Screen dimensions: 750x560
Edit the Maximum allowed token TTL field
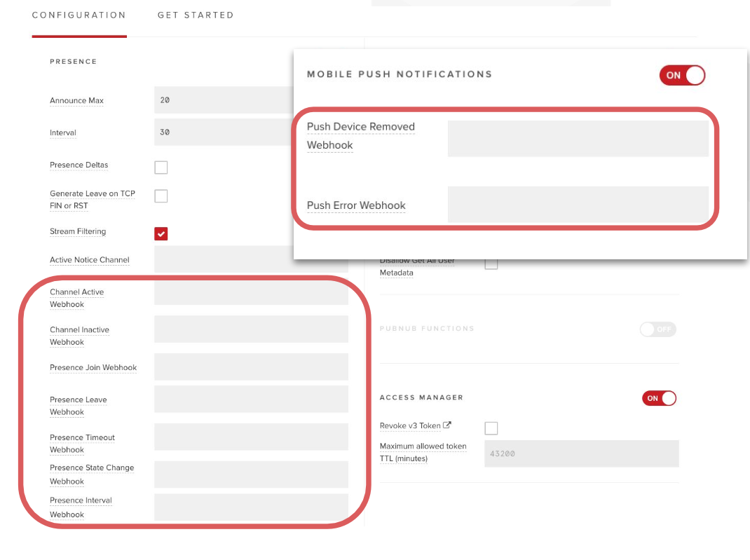click(582, 453)
